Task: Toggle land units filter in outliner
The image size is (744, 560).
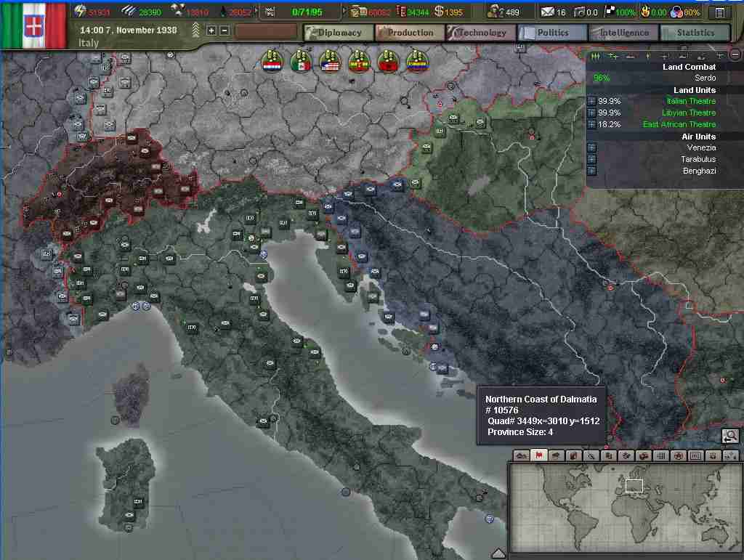Action: 595,56
